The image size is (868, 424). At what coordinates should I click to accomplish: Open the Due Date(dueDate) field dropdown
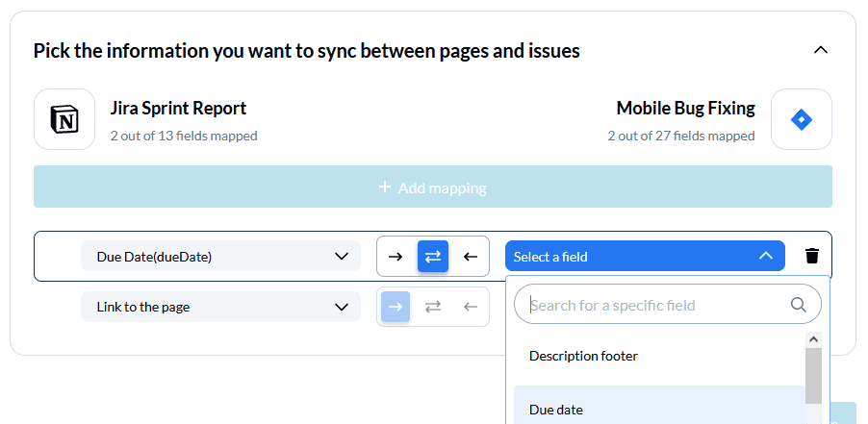220,256
